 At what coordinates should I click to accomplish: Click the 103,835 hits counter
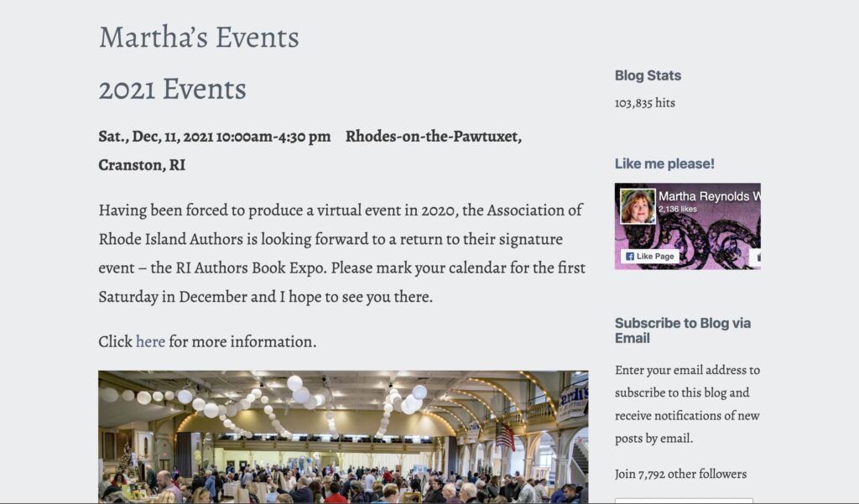coord(645,103)
